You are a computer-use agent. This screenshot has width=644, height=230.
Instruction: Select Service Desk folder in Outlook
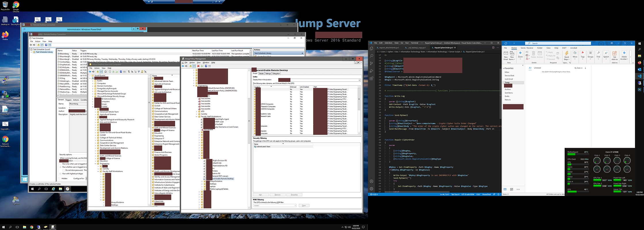coord(509,76)
